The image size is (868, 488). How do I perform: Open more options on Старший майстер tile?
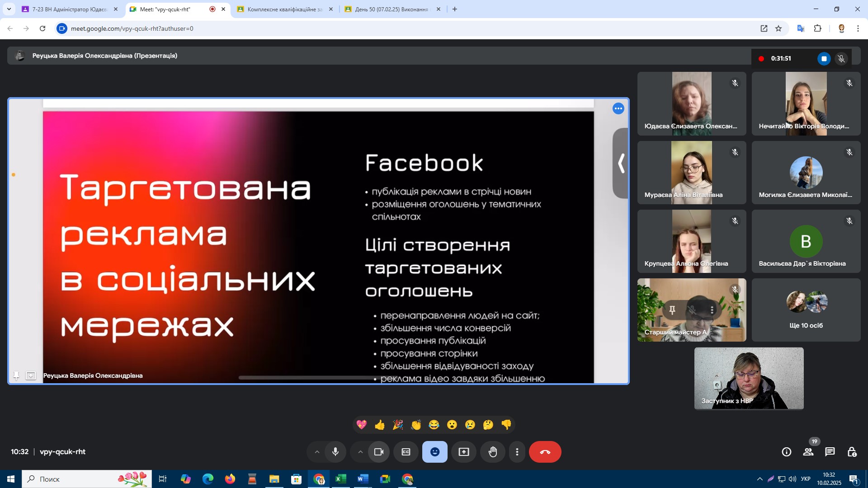click(x=712, y=310)
